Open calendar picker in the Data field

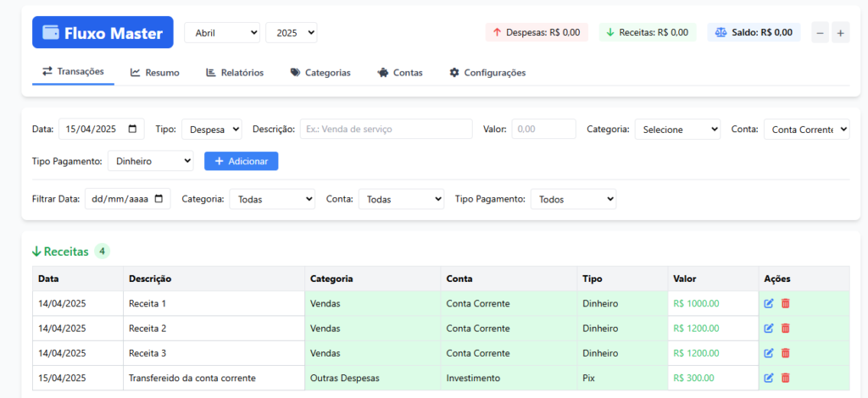[x=133, y=130]
